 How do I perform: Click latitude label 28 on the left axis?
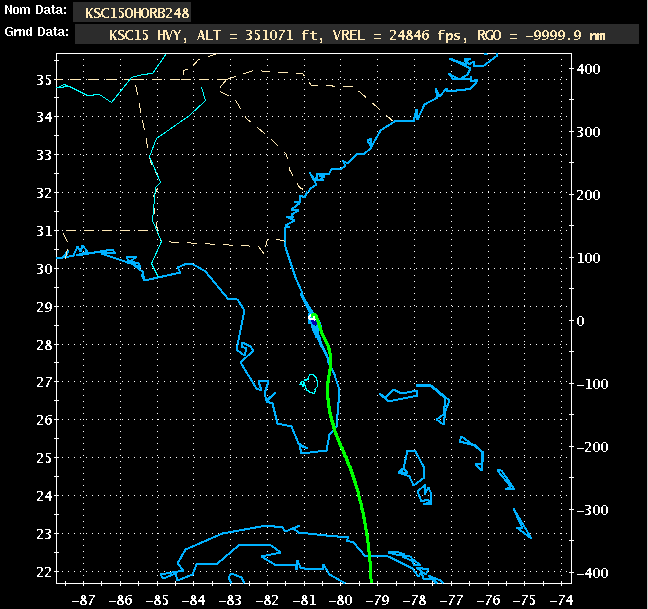44,345
